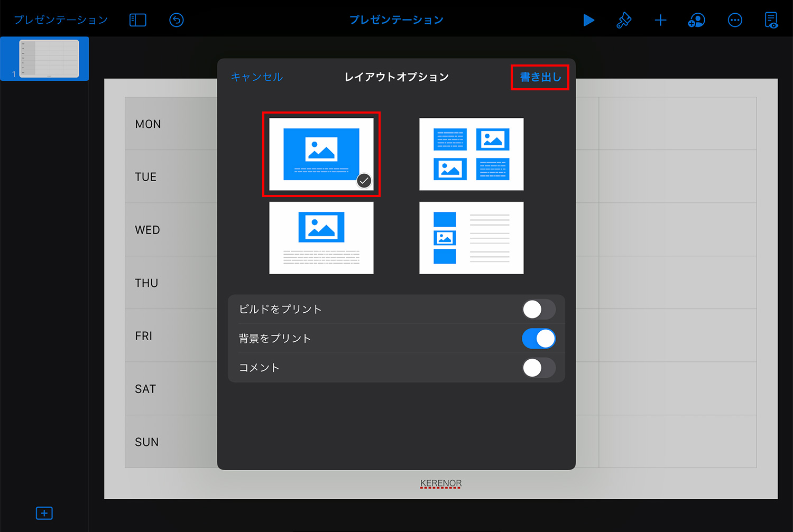Click the WED table cell
This screenshot has height=532, width=793.
coord(171,230)
